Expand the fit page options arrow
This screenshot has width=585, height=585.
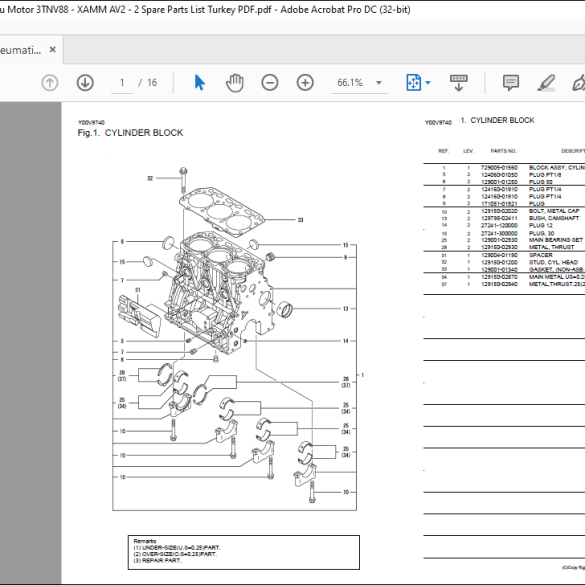[x=428, y=82]
